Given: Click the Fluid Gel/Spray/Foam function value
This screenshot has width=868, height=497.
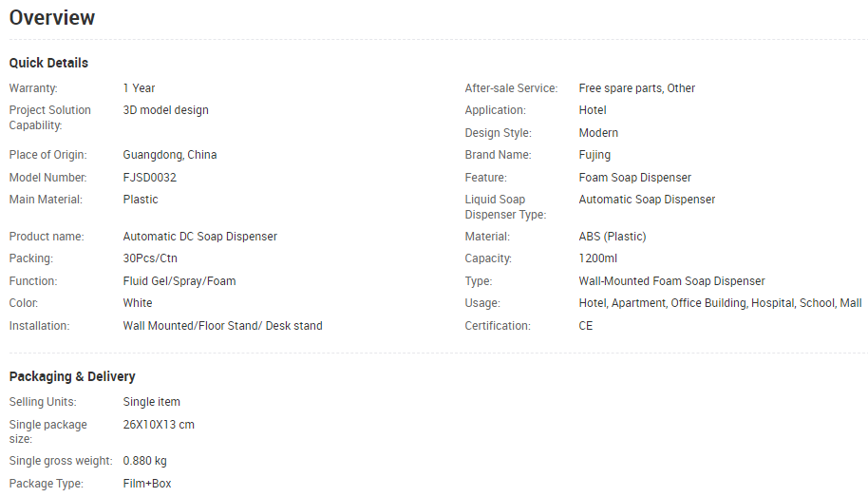Looking at the screenshot, I should point(179,281).
